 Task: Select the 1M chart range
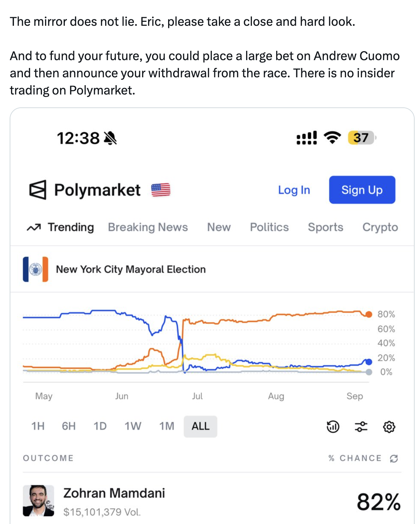coord(167,426)
